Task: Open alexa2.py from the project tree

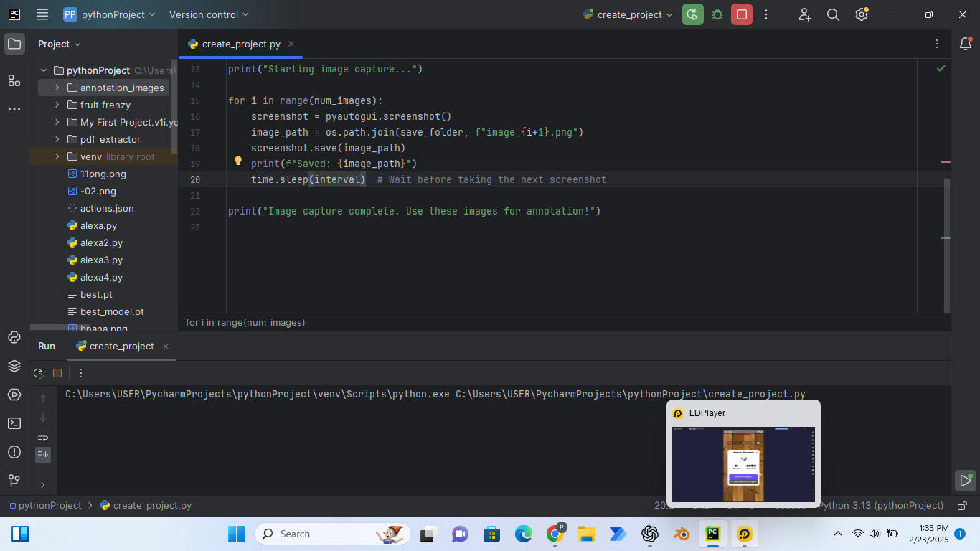Action: coord(101,242)
